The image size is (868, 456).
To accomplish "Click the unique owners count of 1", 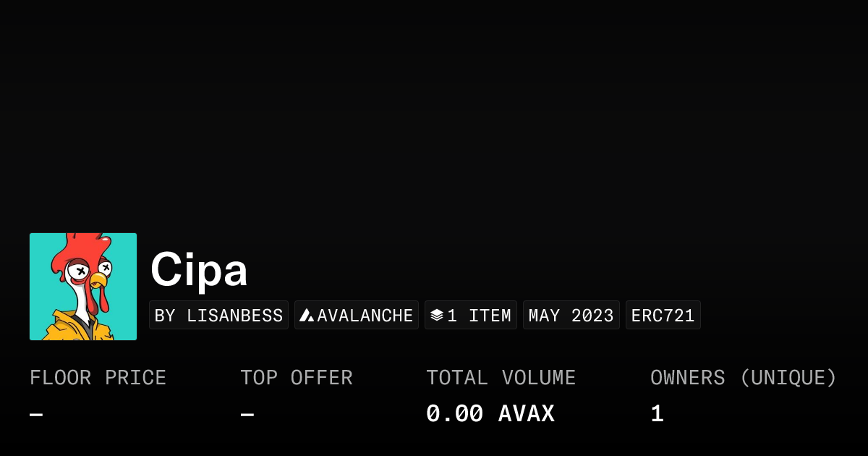I will (657, 414).
